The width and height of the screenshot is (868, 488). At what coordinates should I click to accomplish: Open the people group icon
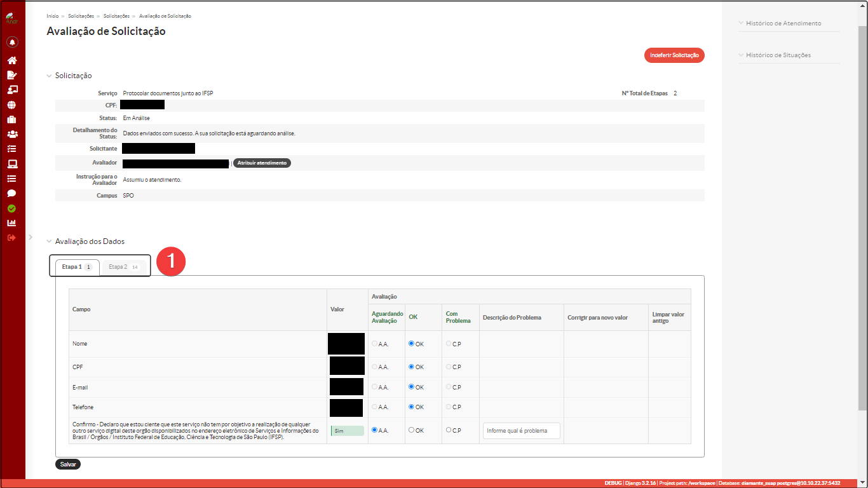click(x=12, y=134)
